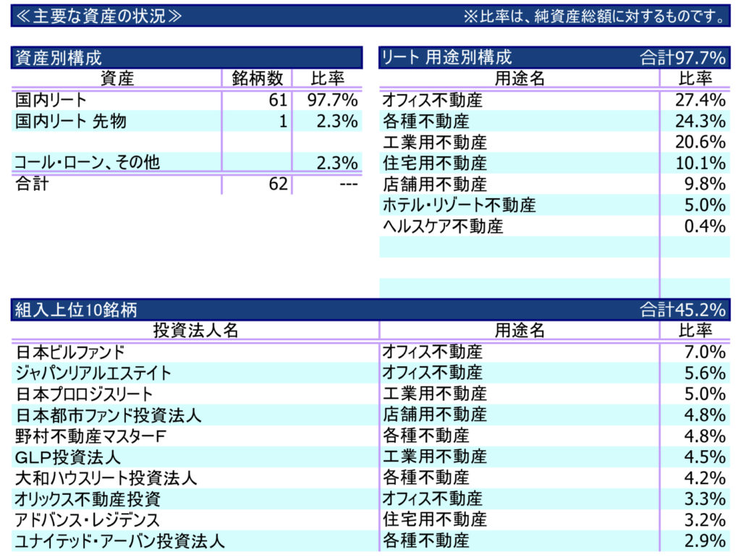Select the ヘルスケア不動産 category label
Image resolution: width=741 pixels, height=560 pixels.
pyautogui.click(x=442, y=226)
